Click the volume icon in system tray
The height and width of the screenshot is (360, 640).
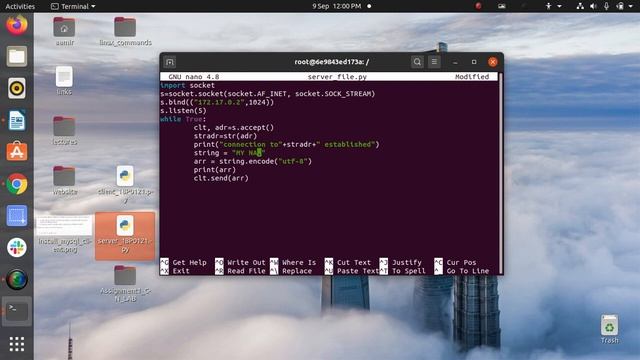click(x=593, y=6)
